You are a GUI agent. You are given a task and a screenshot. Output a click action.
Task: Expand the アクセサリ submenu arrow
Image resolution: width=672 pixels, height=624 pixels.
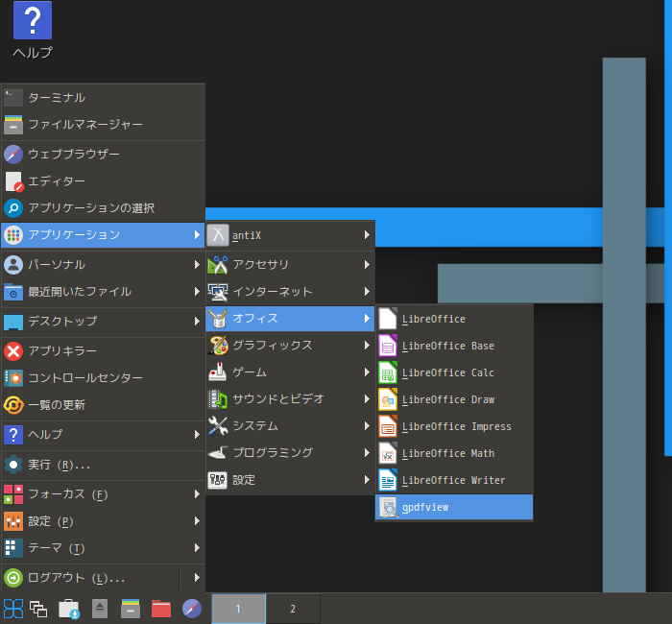tap(367, 265)
